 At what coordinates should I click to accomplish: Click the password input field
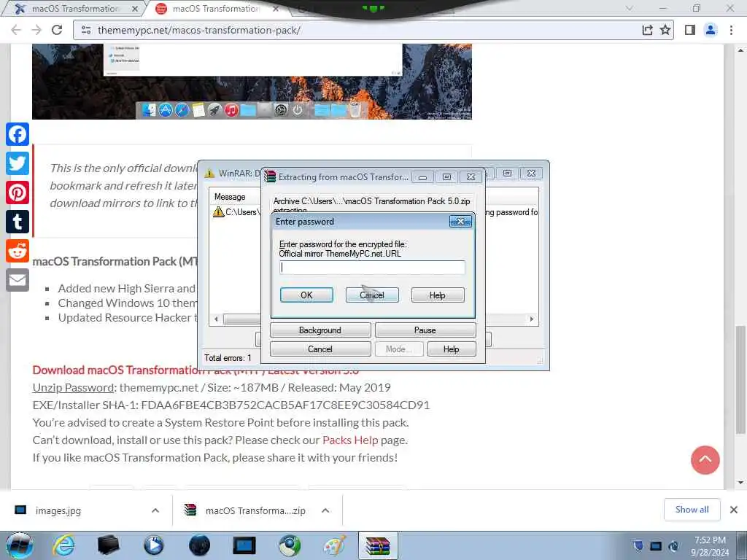coord(372,267)
